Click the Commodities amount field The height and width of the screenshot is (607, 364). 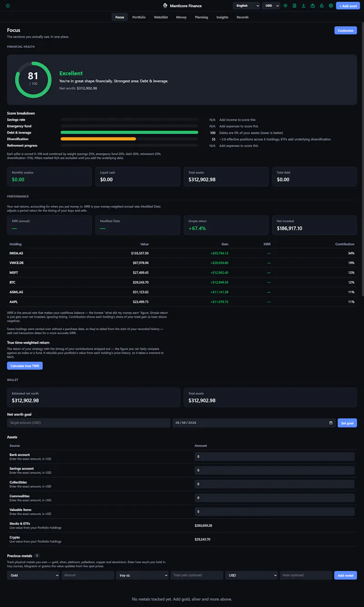[x=274, y=498]
